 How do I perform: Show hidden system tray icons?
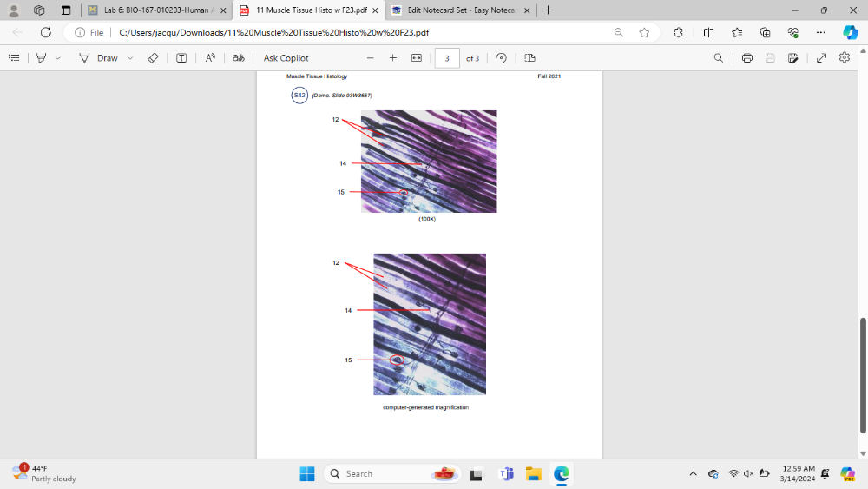tap(693, 474)
